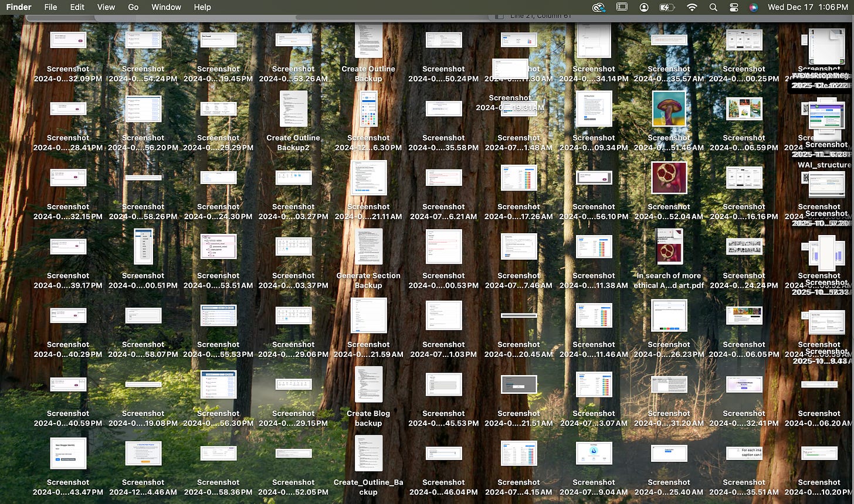Screen dimensions: 854x504
Task: Select screenshot thumbnail dated 06.05 PM
Action: point(744,315)
